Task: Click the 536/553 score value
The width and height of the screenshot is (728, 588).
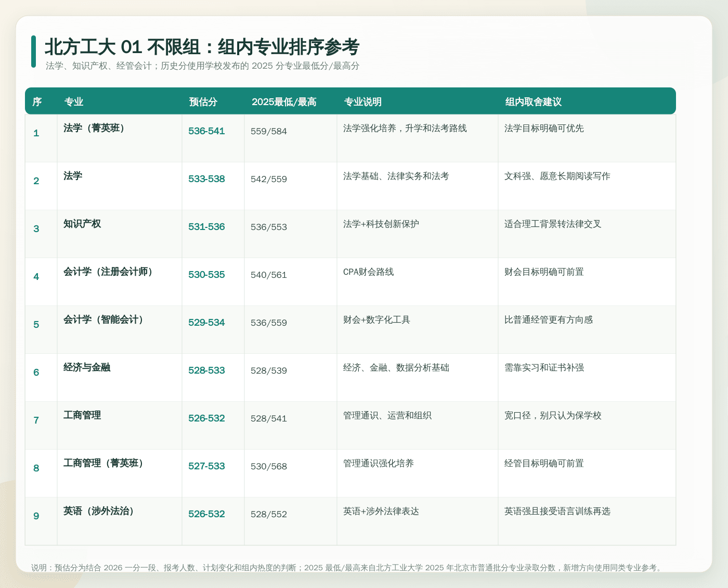Action: pyautogui.click(x=269, y=227)
